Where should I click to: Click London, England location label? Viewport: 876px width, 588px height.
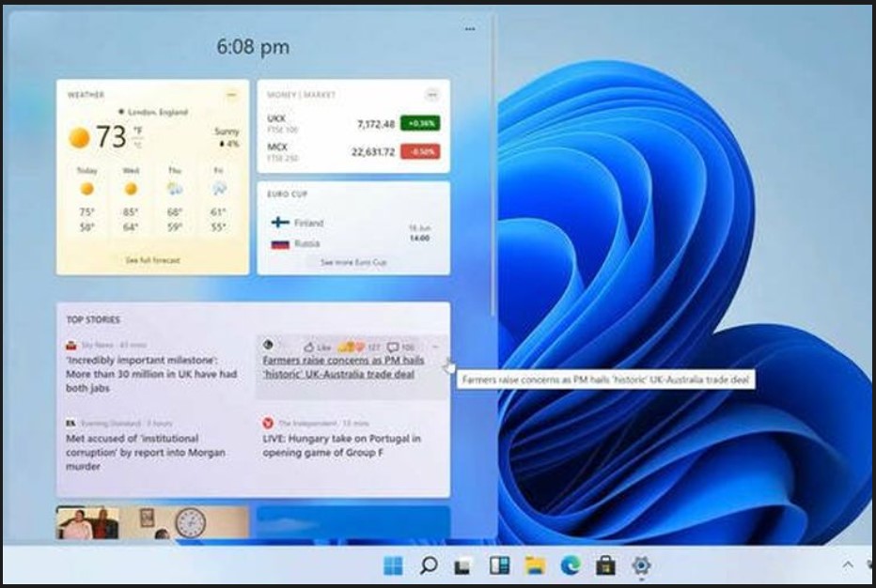(158, 112)
